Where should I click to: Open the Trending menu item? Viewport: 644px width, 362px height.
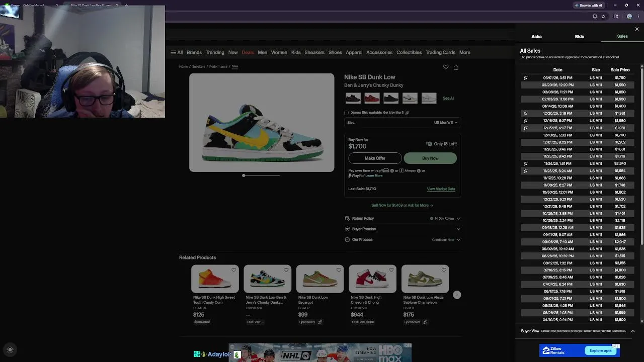click(x=215, y=52)
